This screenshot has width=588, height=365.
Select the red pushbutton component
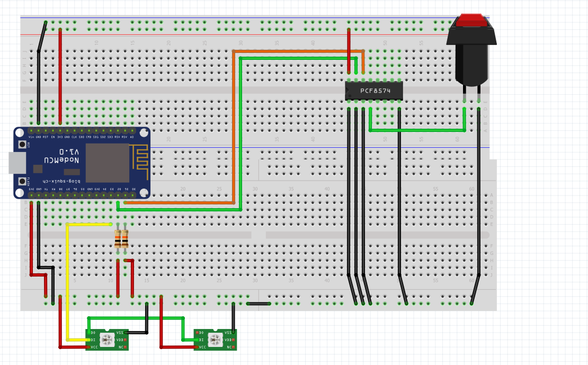[x=471, y=56]
